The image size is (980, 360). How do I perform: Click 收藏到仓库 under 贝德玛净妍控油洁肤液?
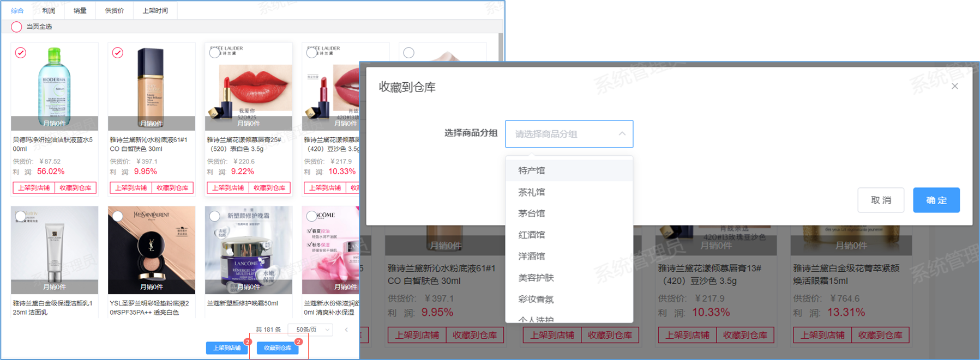(x=75, y=188)
